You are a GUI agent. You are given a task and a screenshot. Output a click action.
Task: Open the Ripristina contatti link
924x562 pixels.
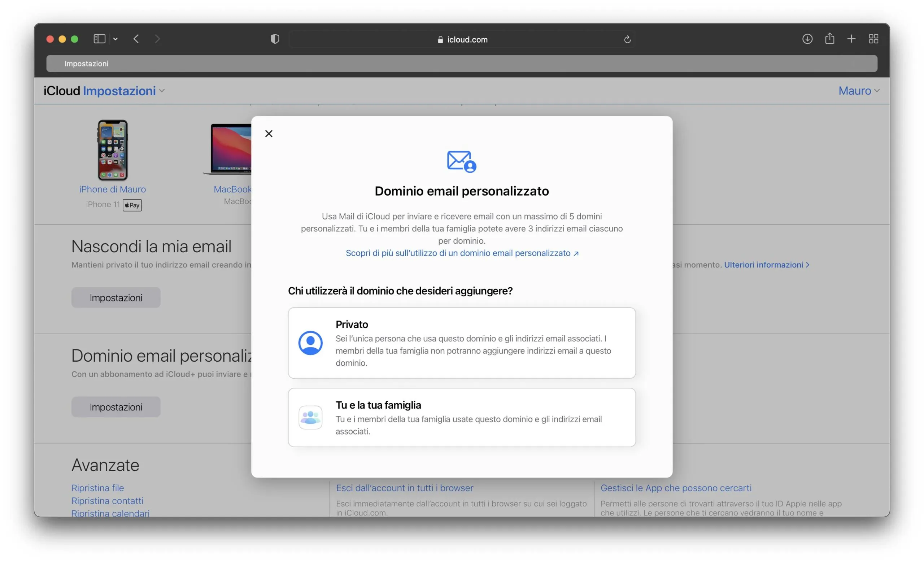pos(107,501)
